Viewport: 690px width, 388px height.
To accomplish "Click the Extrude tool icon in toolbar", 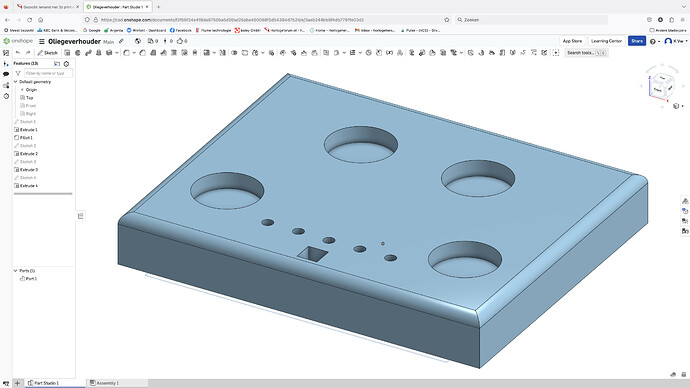I will point(67,53).
